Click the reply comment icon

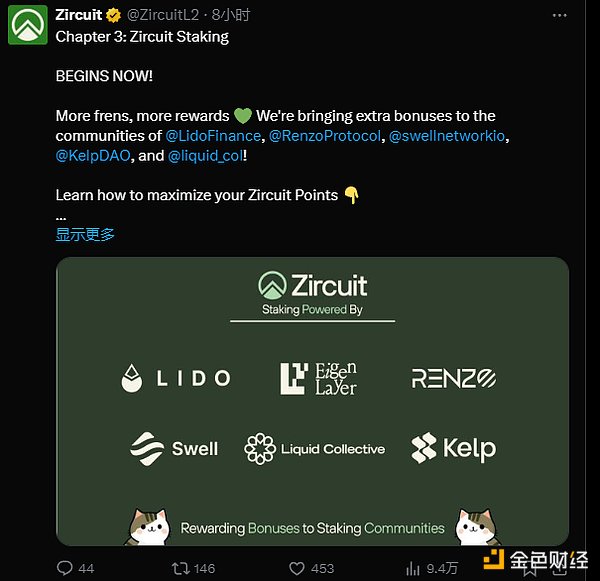coord(66,567)
